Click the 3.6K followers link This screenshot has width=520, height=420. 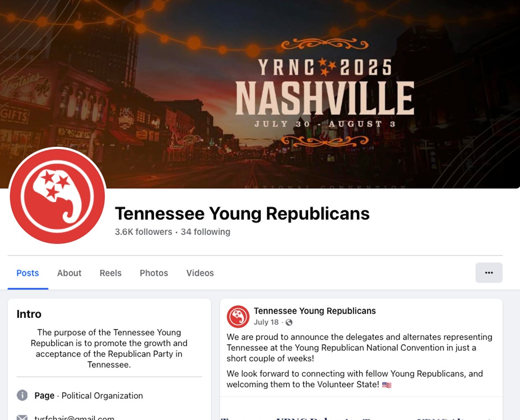click(144, 232)
